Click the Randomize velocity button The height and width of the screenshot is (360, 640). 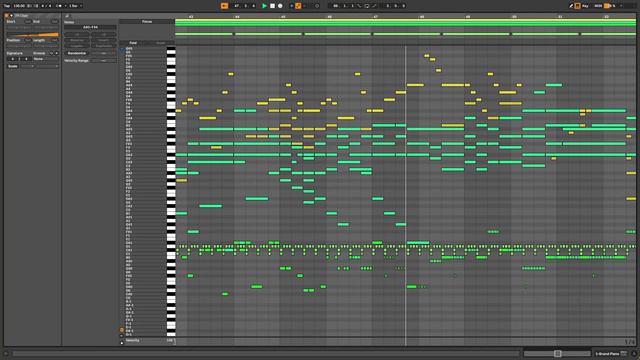tap(77, 53)
